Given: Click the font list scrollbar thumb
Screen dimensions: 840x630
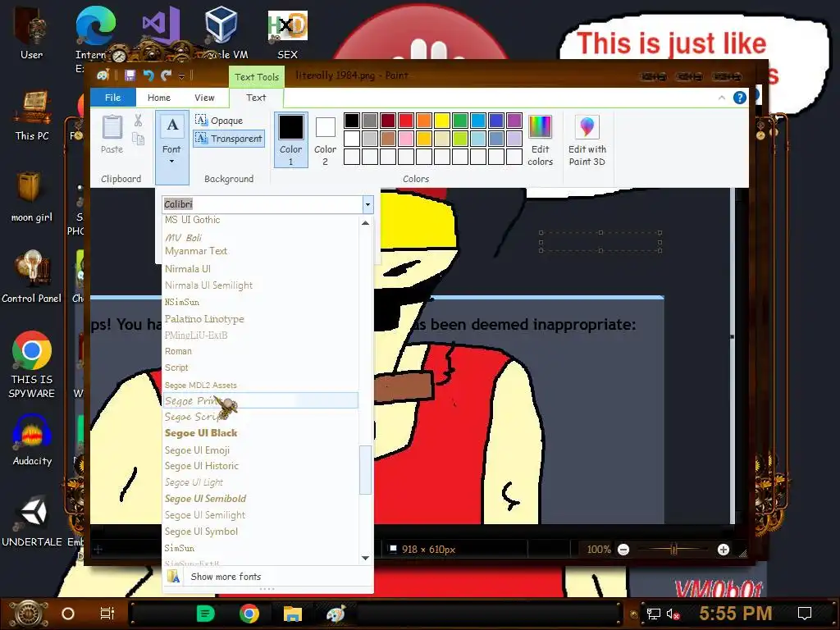Looking at the screenshot, I should click(365, 470).
